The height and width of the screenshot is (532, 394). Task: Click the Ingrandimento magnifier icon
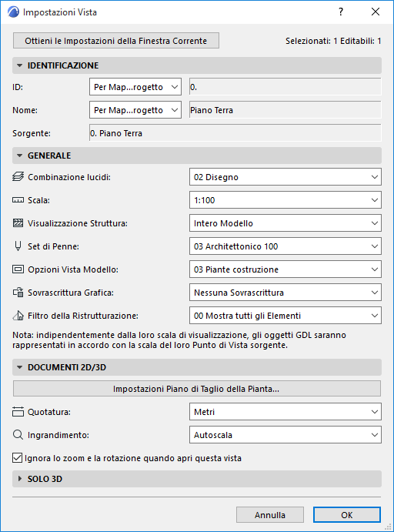tap(18, 435)
